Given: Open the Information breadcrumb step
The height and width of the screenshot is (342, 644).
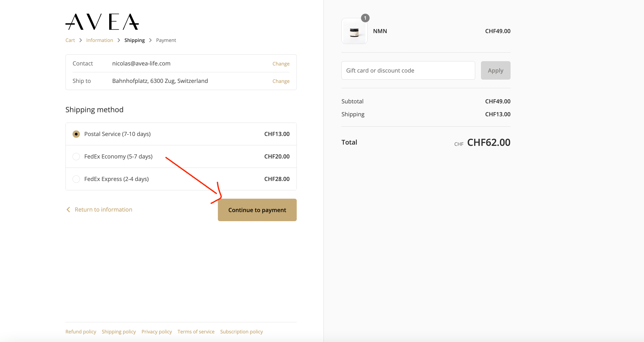Looking at the screenshot, I should [x=100, y=40].
